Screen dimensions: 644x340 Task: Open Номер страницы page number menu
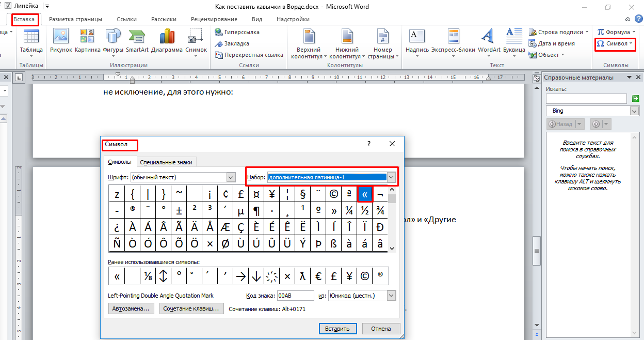pyautogui.click(x=382, y=43)
